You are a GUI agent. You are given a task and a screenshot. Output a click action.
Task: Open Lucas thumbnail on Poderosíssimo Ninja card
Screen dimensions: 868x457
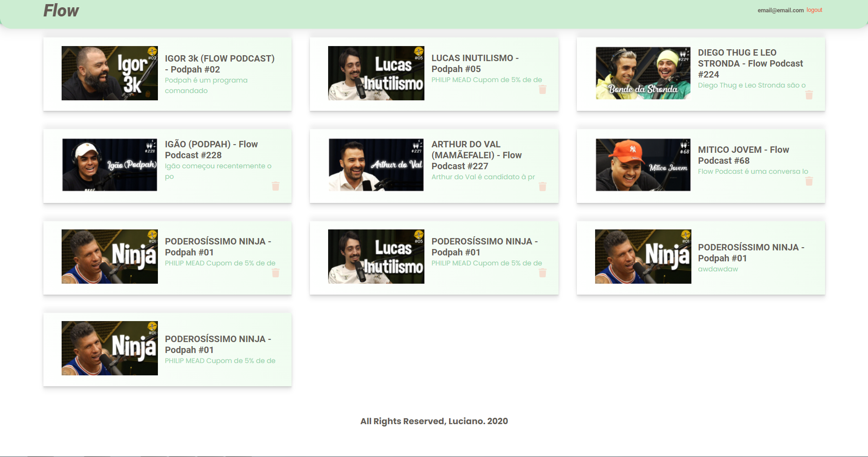tap(376, 256)
